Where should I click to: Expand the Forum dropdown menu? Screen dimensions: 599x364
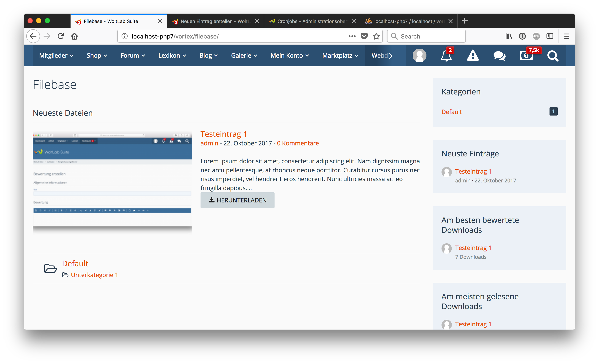pyautogui.click(x=133, y=56)
